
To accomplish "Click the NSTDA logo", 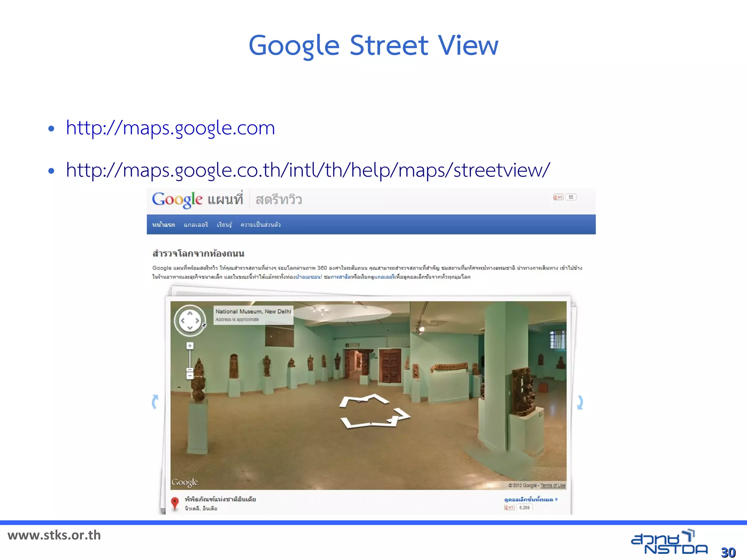I will coord(669,542).
